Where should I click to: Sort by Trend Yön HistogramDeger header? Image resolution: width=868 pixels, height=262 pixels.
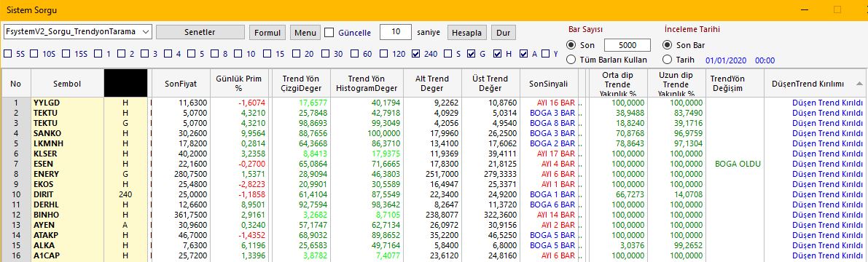tap(367, 84)
